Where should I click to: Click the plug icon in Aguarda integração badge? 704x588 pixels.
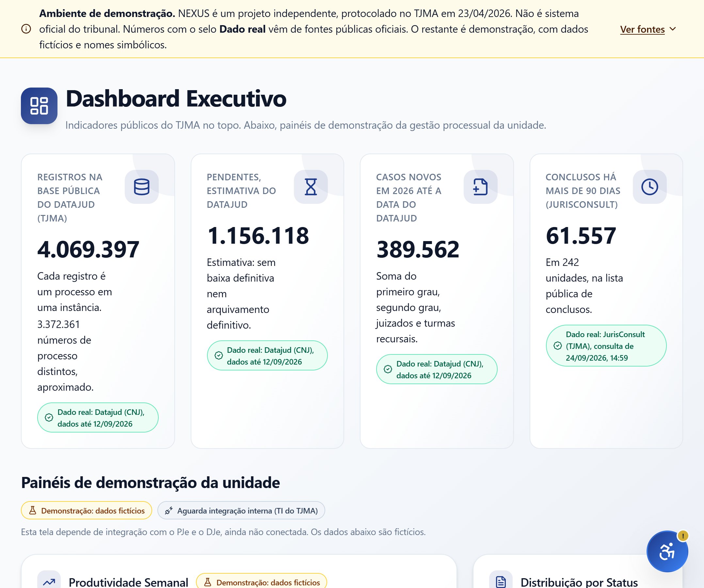168,511
